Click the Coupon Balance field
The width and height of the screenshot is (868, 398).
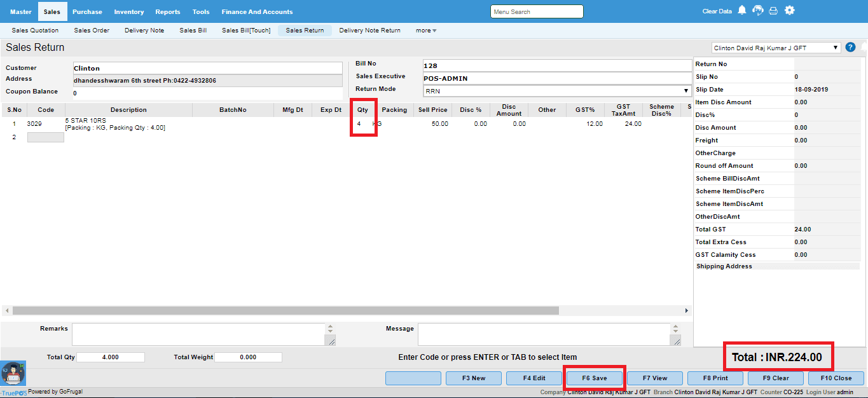tap(207, 93)
